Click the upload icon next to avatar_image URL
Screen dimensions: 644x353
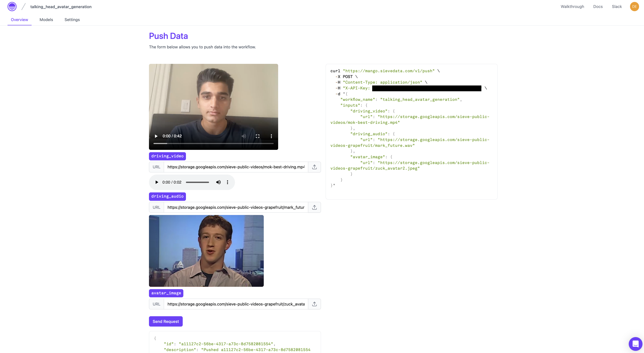(315, 304)
